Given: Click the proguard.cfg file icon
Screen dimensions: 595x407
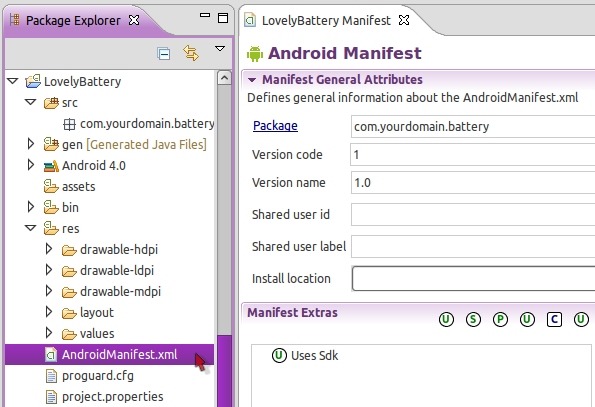Looking at the screenshot, I should [x=51, y=376].
